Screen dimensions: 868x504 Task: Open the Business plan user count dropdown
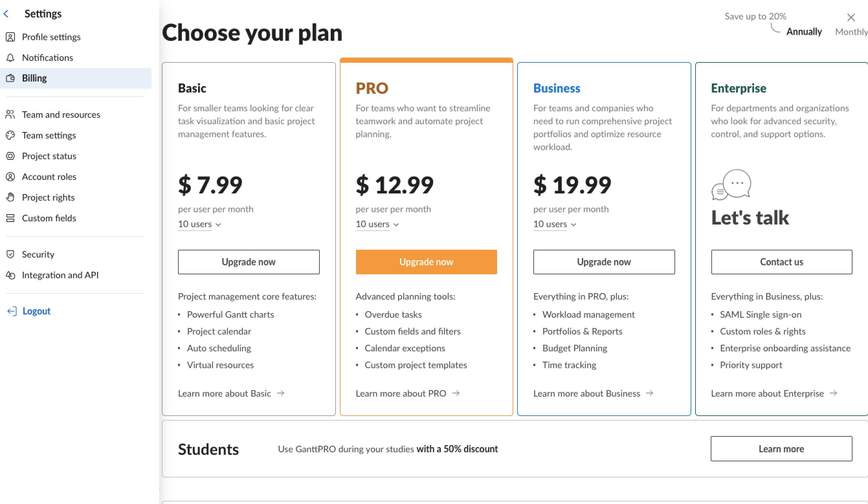(x=554, y=224)
